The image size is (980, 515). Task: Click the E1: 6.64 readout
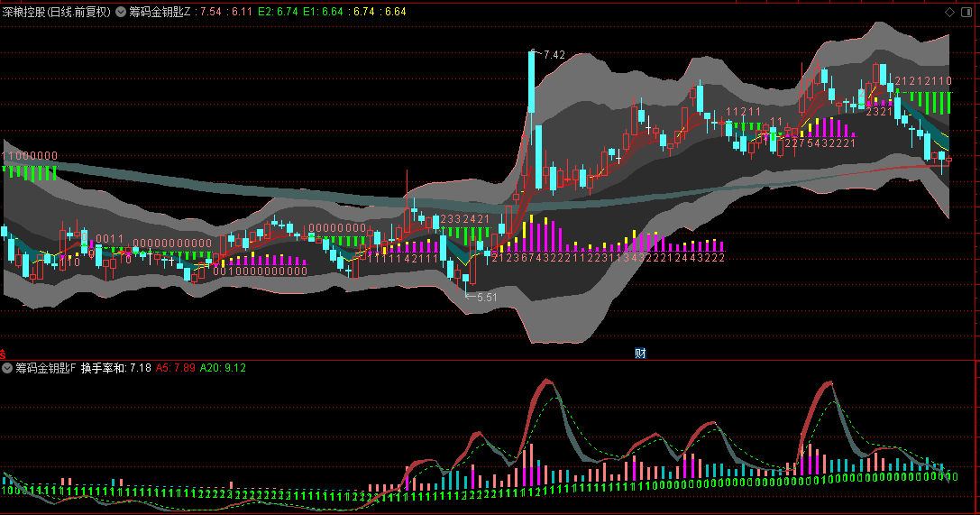pyautogui.click(x=323, y=12)
